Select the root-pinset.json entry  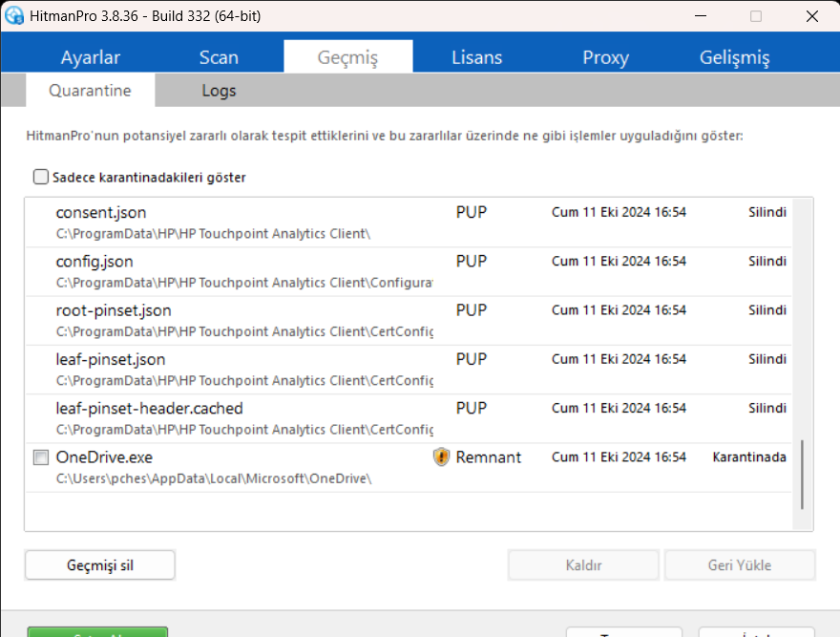tap(409, 321)
